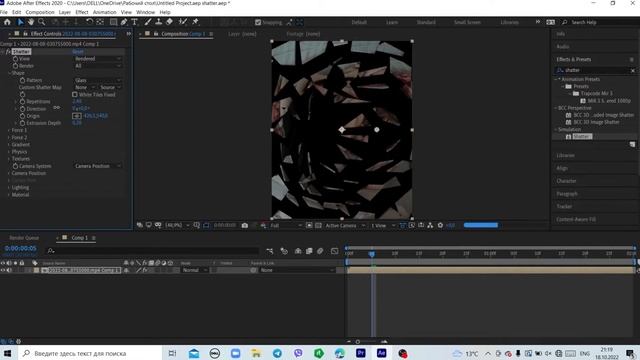Switch to the Standard workspace
640x360 pixels.
click(x=426, y=22)
